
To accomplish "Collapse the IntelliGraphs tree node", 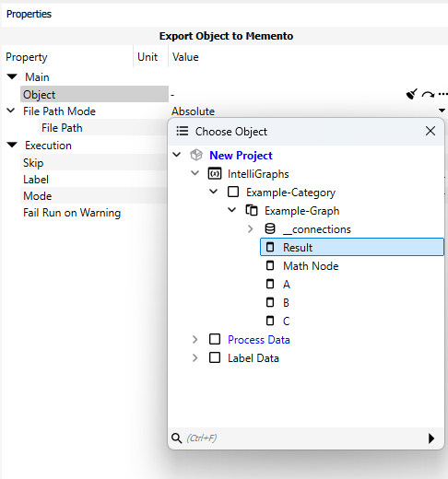I will (195, 173).
